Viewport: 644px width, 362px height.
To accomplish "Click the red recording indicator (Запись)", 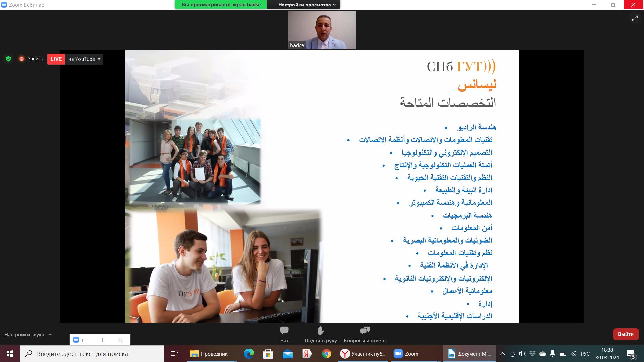I will 22,59.
